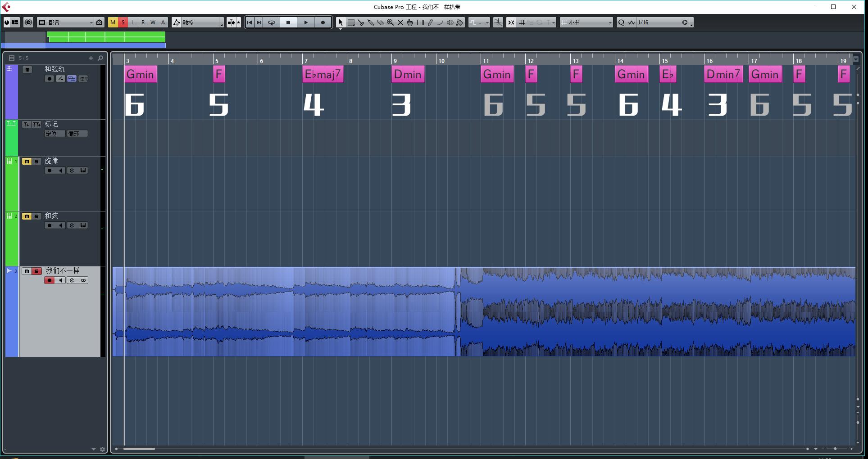The width and height of the screenshot is (868, 459).
Task: Open the track search magnifier
Action: (100, 58)
